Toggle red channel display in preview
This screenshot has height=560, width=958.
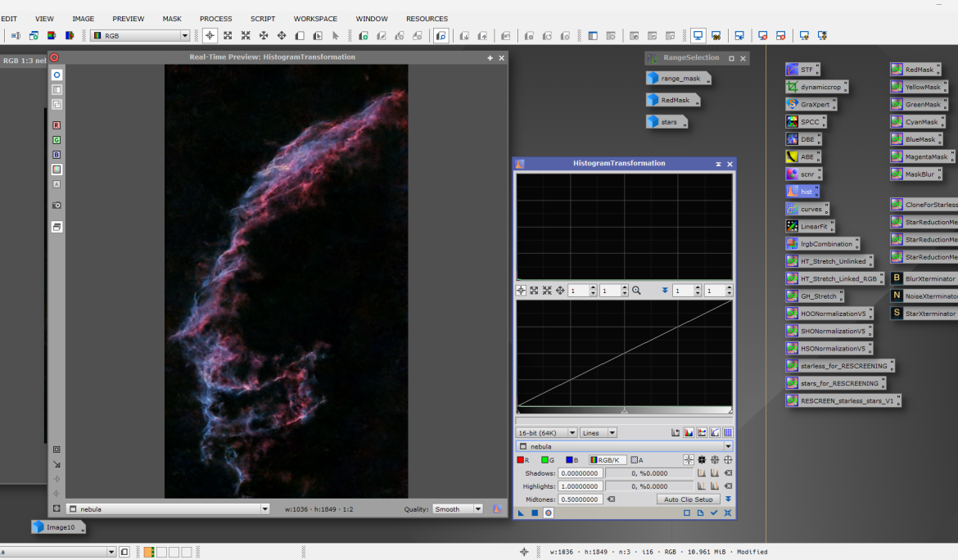tap(56, 125)
